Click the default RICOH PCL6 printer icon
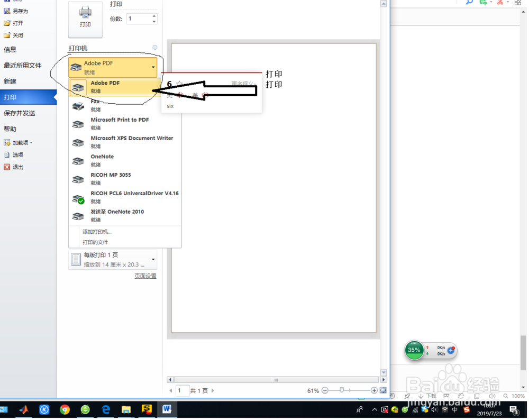Screen dimensions: 529x420 pos(78,199)
